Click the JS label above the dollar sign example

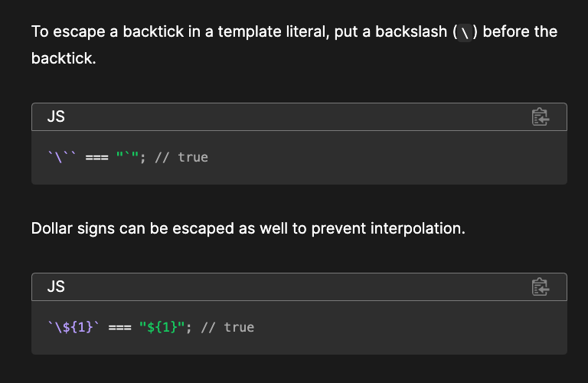pos(56,287)
